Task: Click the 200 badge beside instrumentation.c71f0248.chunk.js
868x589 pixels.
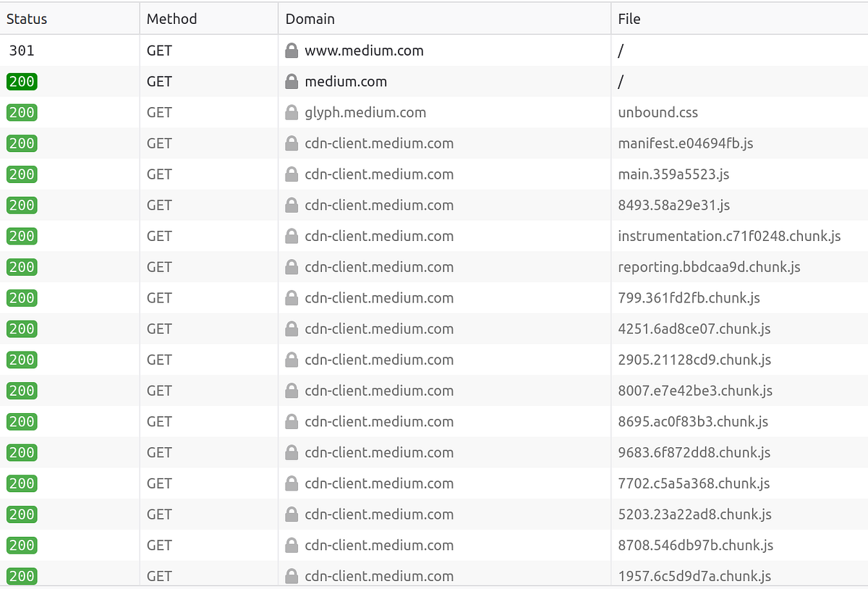Action: [x=21, y=236]
